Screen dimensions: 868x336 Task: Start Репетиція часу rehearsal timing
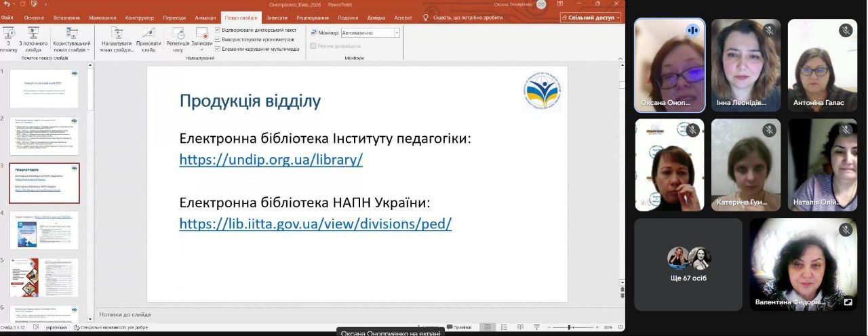click(178, 39)
